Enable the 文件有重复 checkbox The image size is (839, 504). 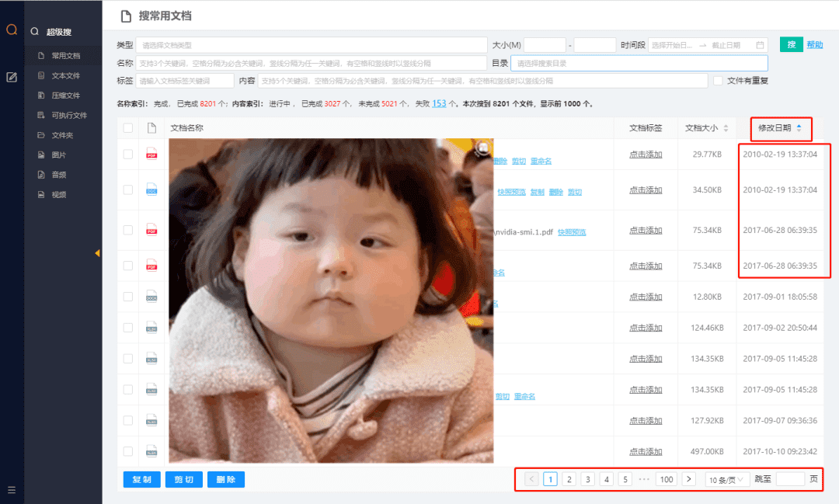point(718,81)
